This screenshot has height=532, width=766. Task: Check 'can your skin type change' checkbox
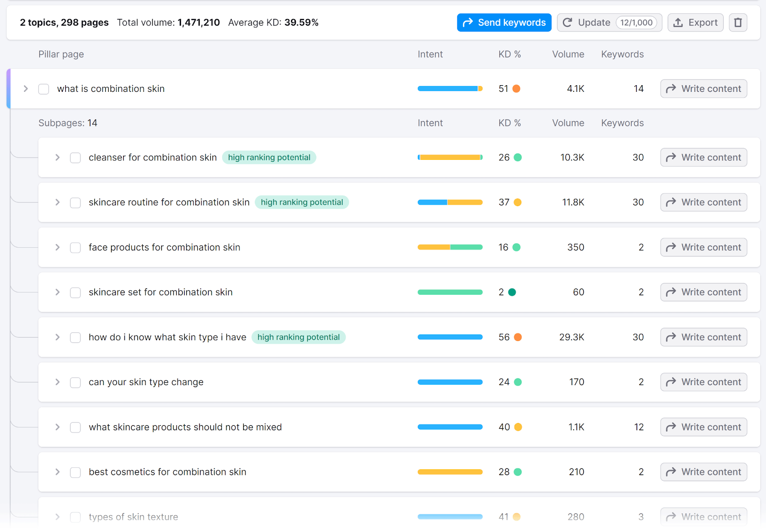[x=75, y=383]
